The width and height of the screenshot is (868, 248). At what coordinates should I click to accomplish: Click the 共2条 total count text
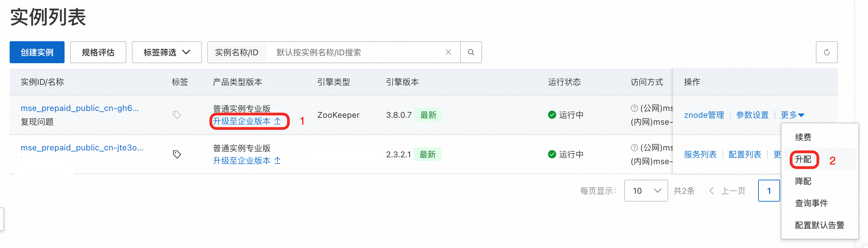point(684,191)
